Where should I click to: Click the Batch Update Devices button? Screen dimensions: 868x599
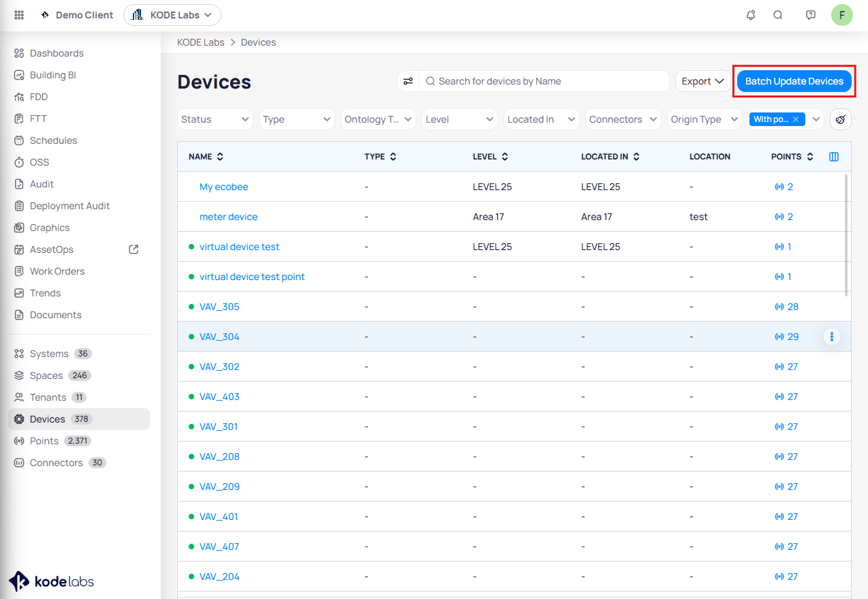pos(794,81)
